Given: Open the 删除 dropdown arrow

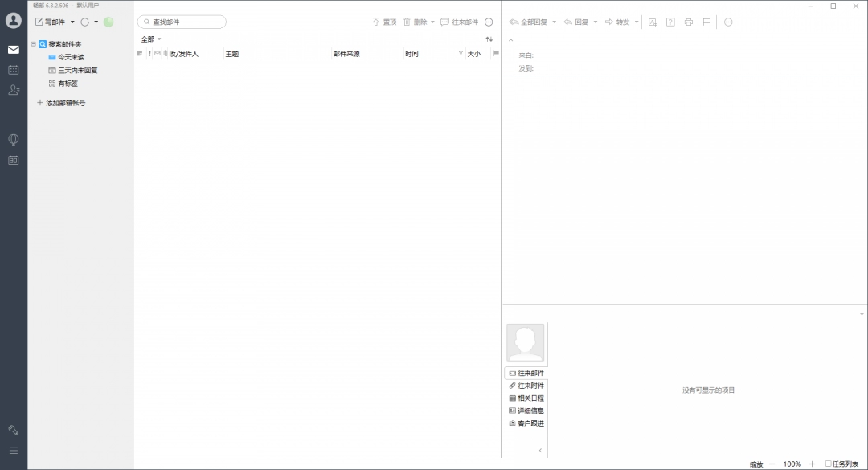Looking at the screenshot, I should tap(432, 22).
